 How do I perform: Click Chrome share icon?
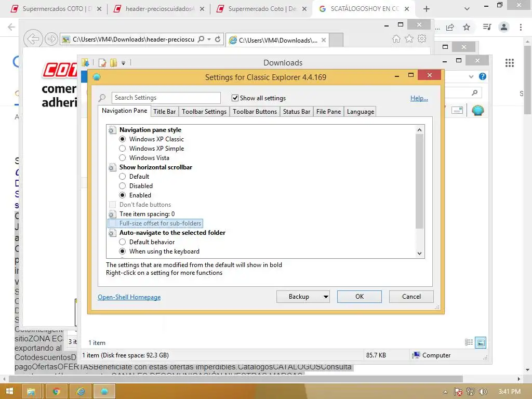(450, 27)
